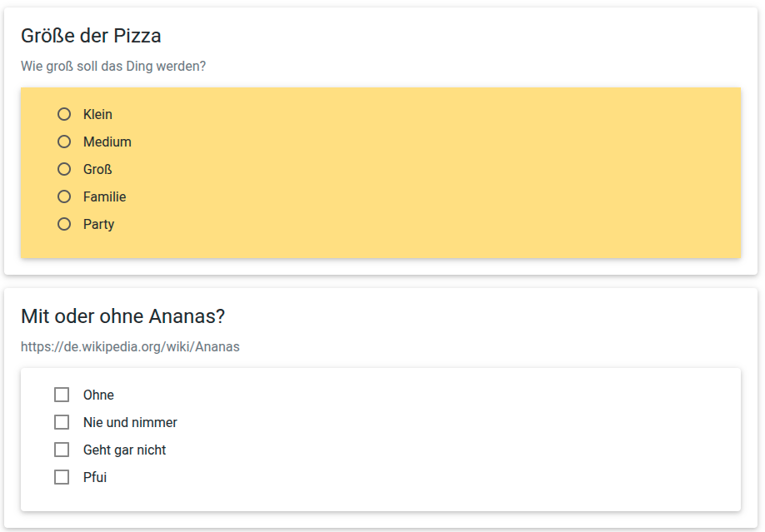Screen dimensions: 765x532
Task: Tick the Nie und nimmer checkbox
Action: pos(62,422)
